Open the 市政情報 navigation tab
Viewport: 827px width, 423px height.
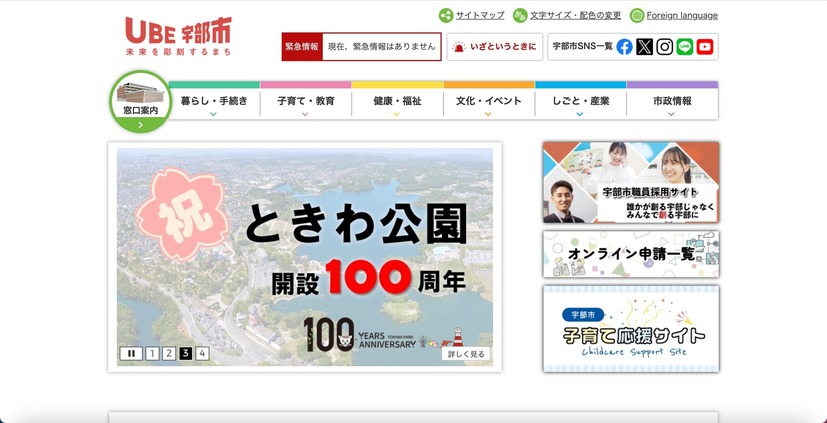pyautogui.click(x=671, y=102)
